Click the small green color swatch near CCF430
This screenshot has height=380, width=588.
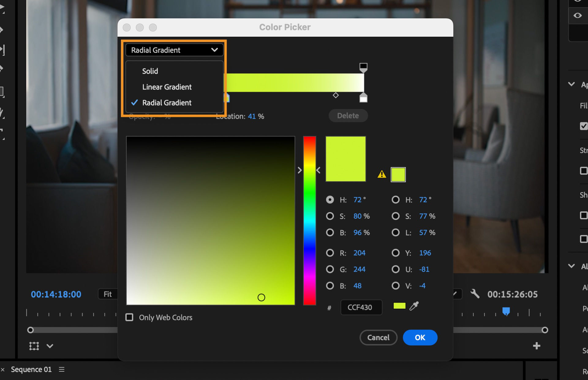pyautogui.click(x=399, y=306)
